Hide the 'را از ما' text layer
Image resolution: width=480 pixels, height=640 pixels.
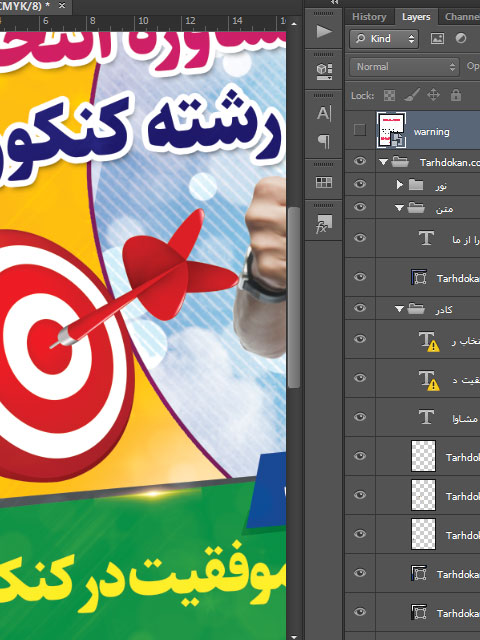click(x=360, y=238)
